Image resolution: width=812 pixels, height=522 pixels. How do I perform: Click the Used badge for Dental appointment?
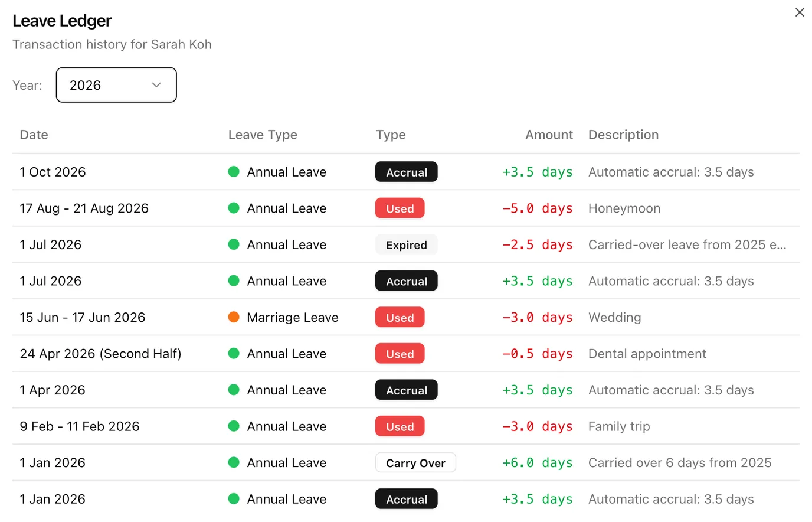pos(400,354)
